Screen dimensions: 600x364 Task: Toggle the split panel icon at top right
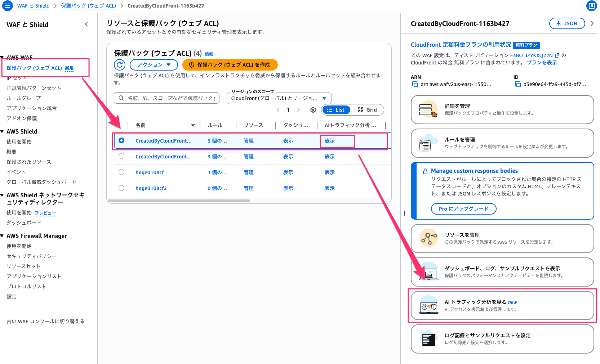[591, 6]
